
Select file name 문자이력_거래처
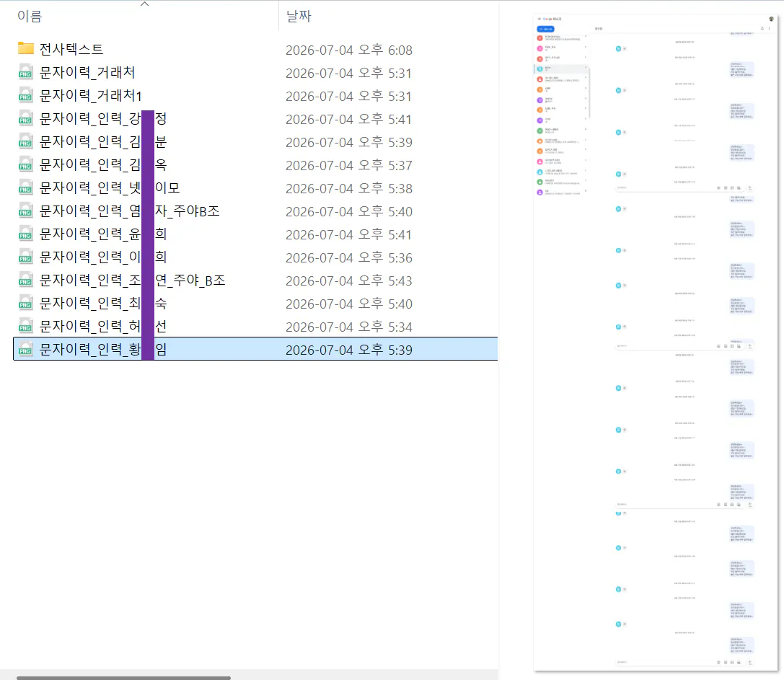click(x=87, y=73)
